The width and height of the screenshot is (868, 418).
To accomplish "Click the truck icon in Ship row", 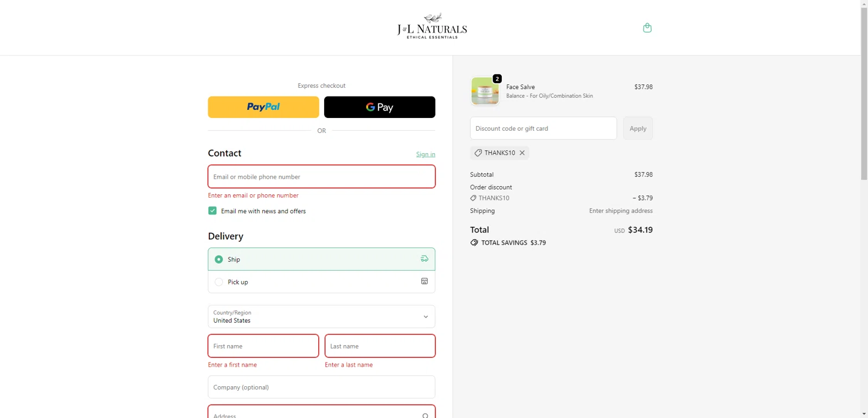I will [x=424, y=259].
